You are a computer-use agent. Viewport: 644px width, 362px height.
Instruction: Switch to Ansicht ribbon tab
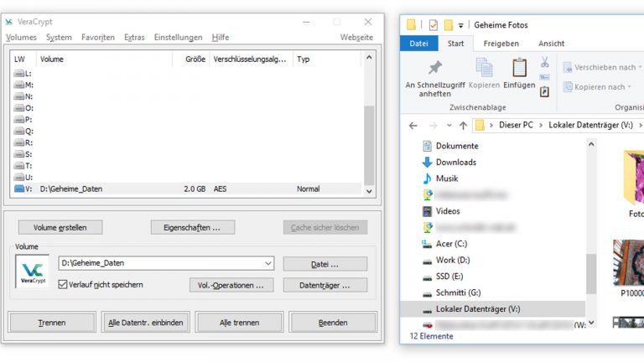551,44
